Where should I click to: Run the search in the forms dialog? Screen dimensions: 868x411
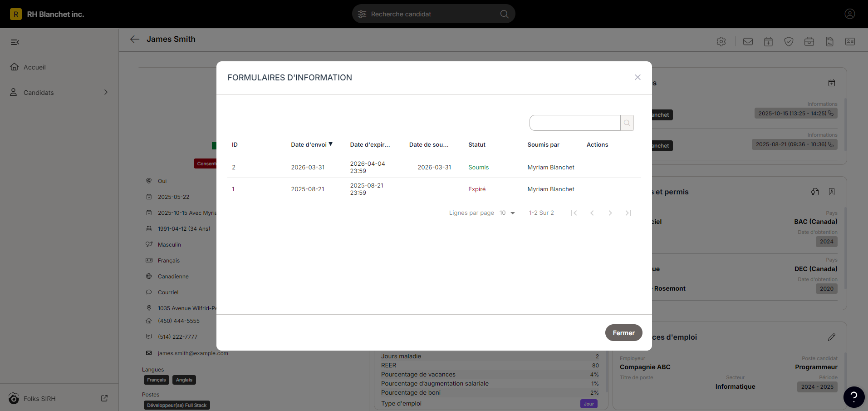pos(627,123)
